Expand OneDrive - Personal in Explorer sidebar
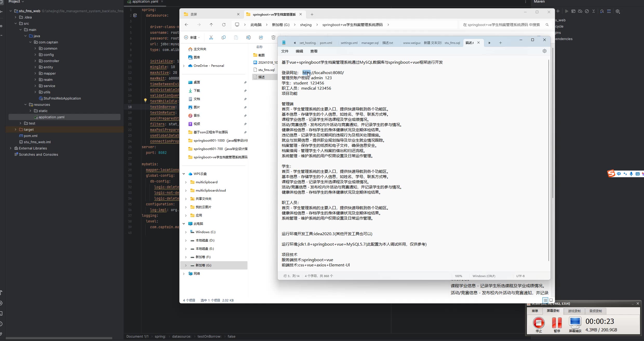 coord(184,66)
